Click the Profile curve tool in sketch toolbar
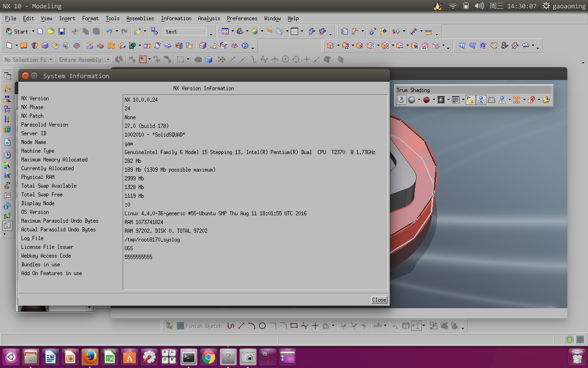The height and width of the screenshot is (368, 588). point(231,326)
